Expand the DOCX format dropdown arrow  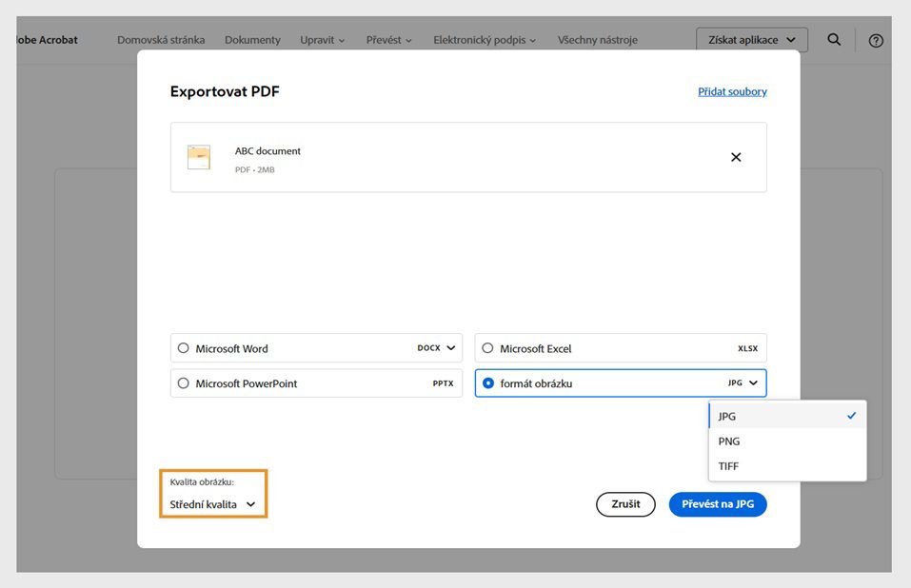click(x=451, y=348)
